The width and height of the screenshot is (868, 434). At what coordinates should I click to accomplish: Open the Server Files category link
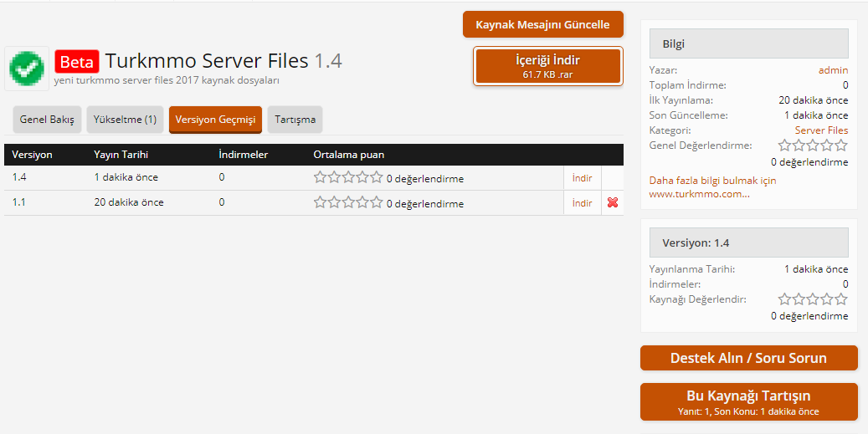click(821, 130)
